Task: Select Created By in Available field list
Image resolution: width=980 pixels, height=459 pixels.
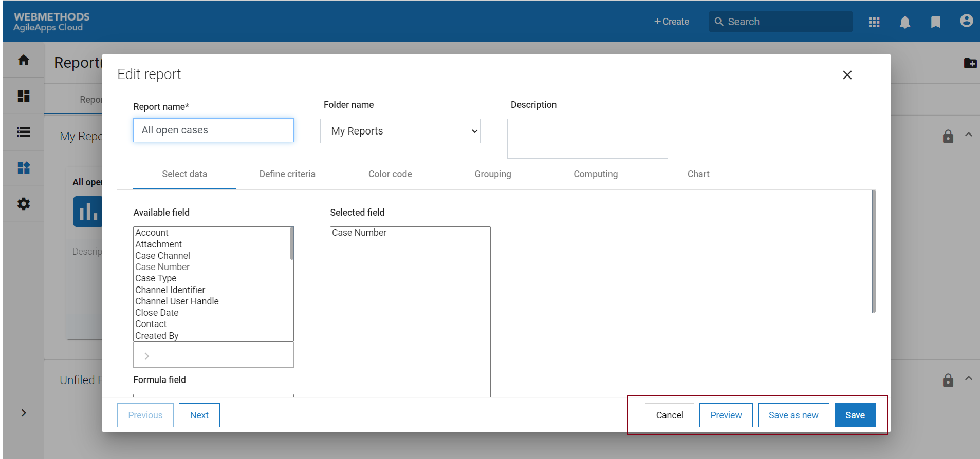Action: (x=212, y=336)
